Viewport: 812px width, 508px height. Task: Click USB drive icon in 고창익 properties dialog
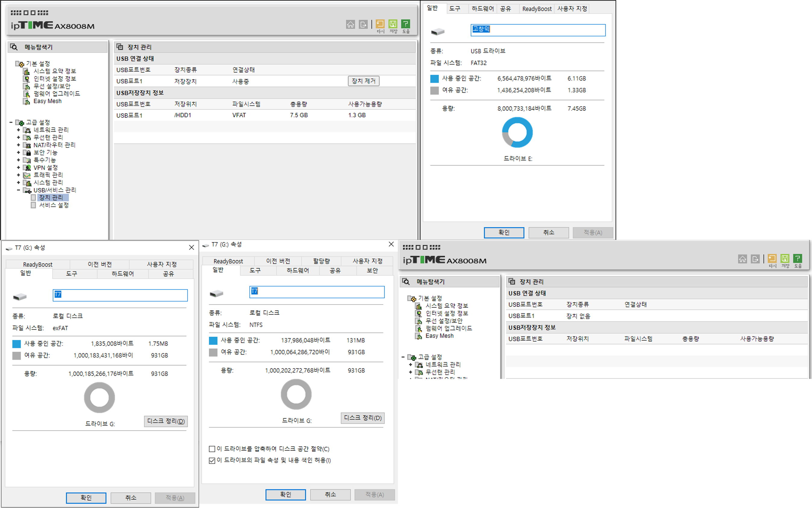[437, 32]
